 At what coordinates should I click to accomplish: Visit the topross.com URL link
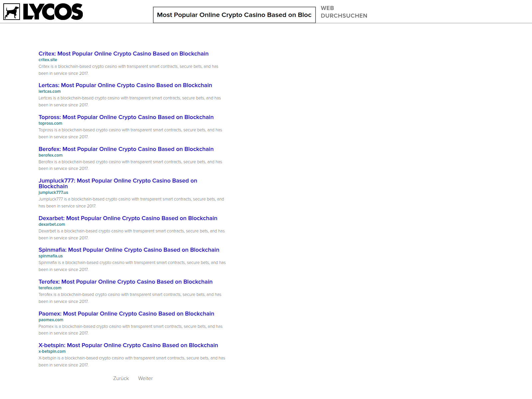[50, 123]
